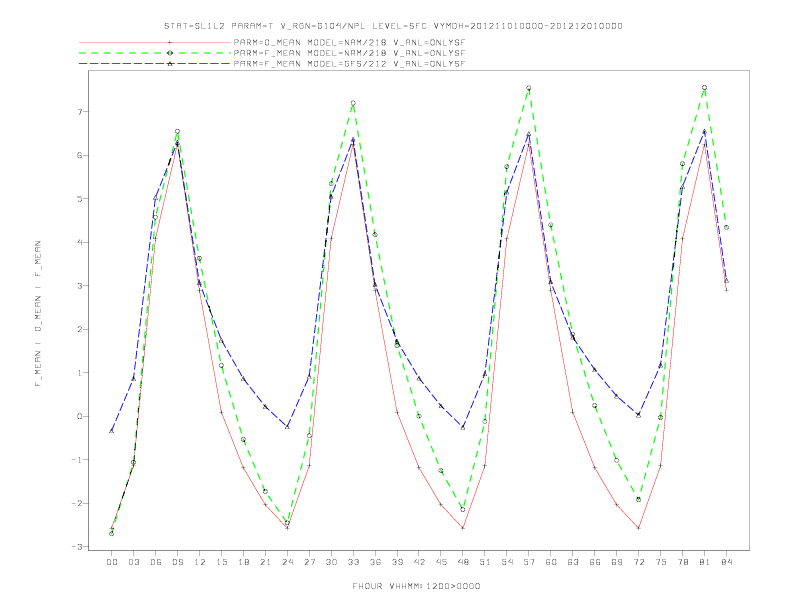
Task: Click y-axis tick label 4
Action: coord(80,242)
